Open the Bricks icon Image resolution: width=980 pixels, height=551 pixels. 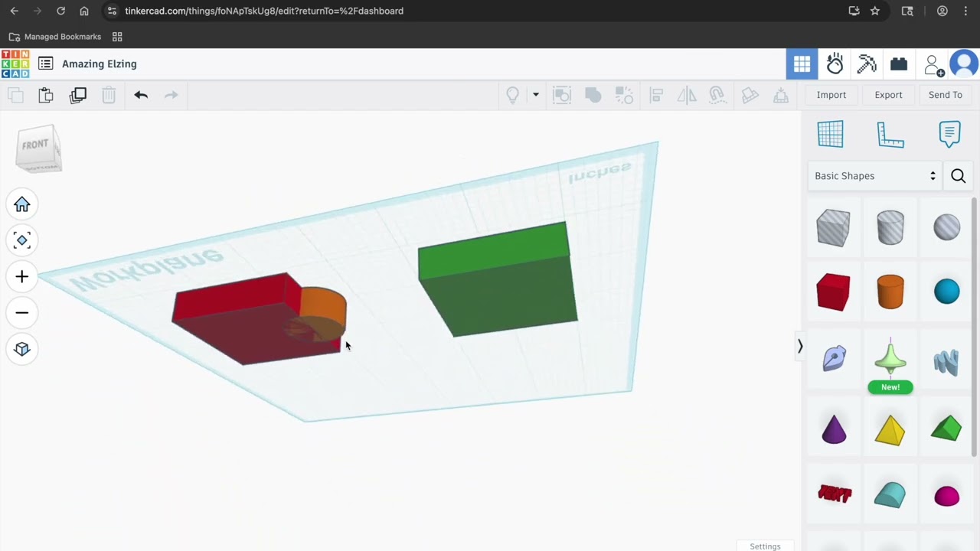pos(899,64)
